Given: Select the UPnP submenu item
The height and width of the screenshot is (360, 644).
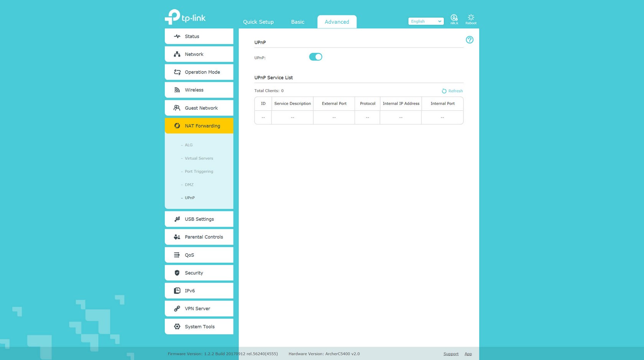Looking at the screenshot, I should pyautogui.click(x=189, y=198).
